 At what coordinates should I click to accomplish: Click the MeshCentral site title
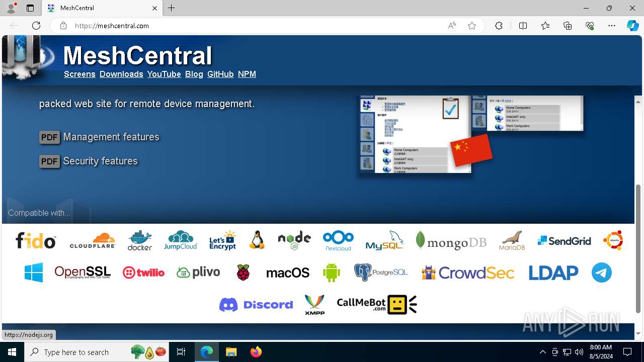pos(138,55)
